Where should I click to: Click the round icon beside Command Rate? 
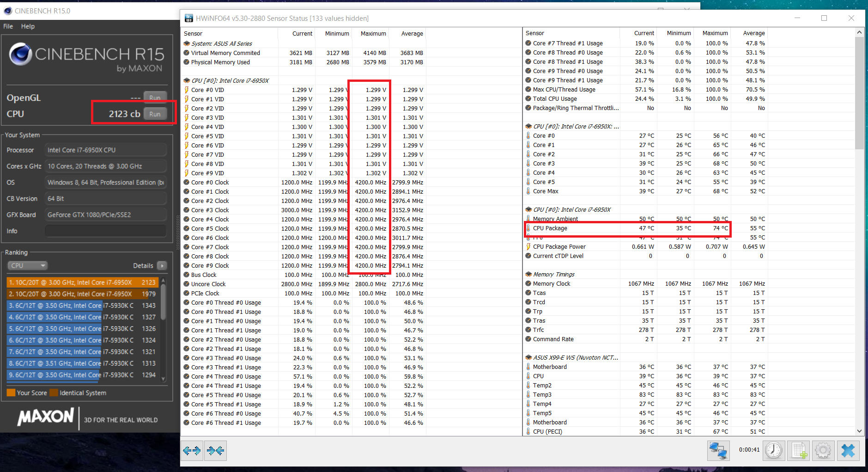[x=528, y=339]
